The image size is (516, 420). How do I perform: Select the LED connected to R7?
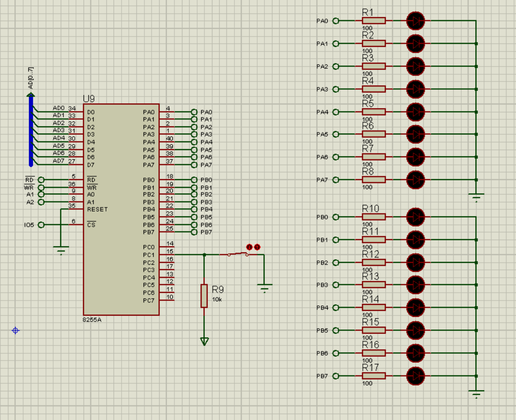point(416,157)
